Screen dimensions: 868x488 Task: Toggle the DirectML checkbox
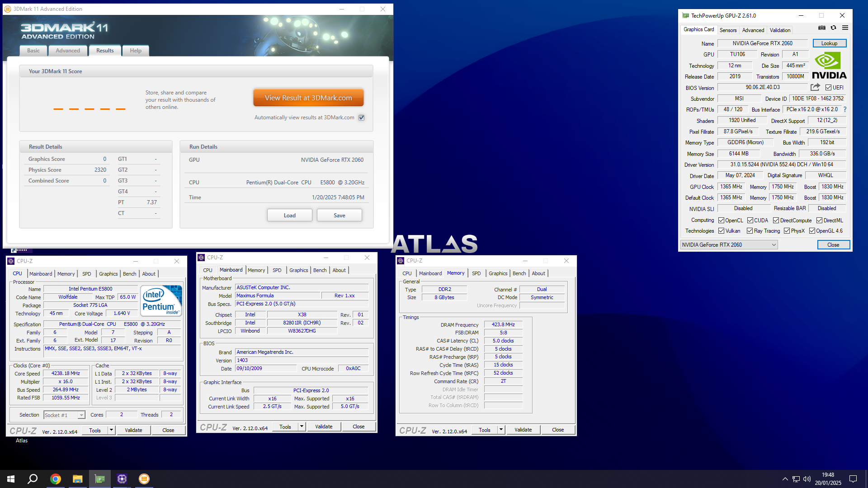819,221
